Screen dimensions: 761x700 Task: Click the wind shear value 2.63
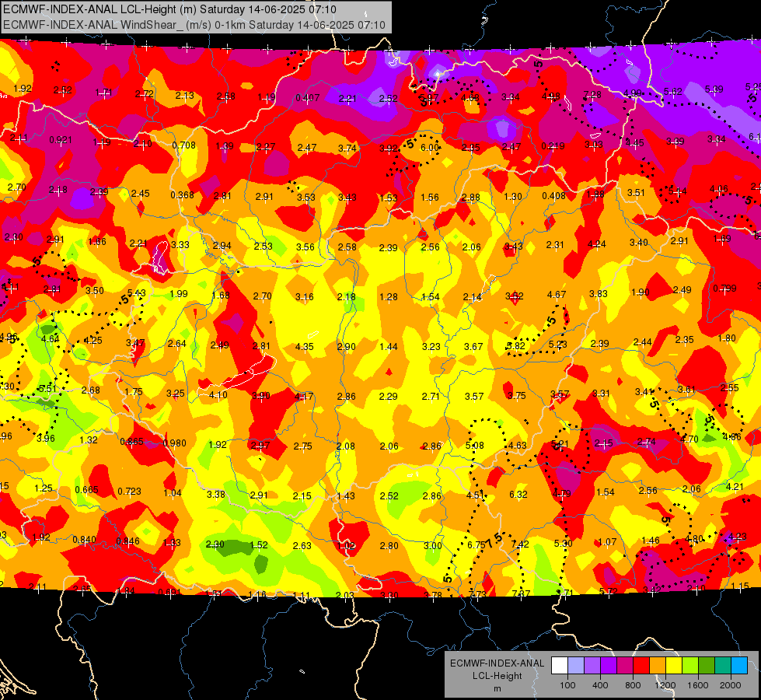tap(302, 545)
